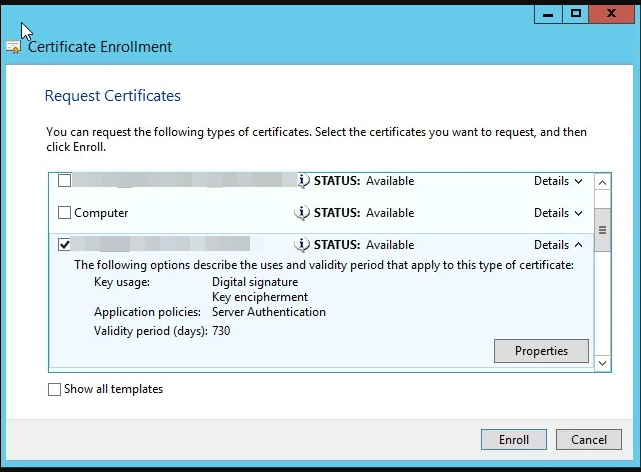The width and height of the screenshot is (641, 472).
Task: Click status info icon of the checked template
Action: click(302, 245)
